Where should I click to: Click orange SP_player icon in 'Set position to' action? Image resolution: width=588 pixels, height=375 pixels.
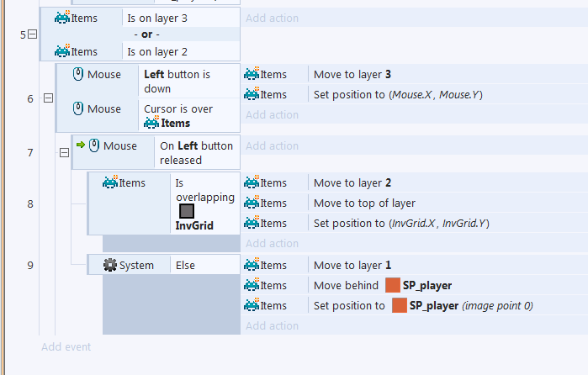point(400,305)
